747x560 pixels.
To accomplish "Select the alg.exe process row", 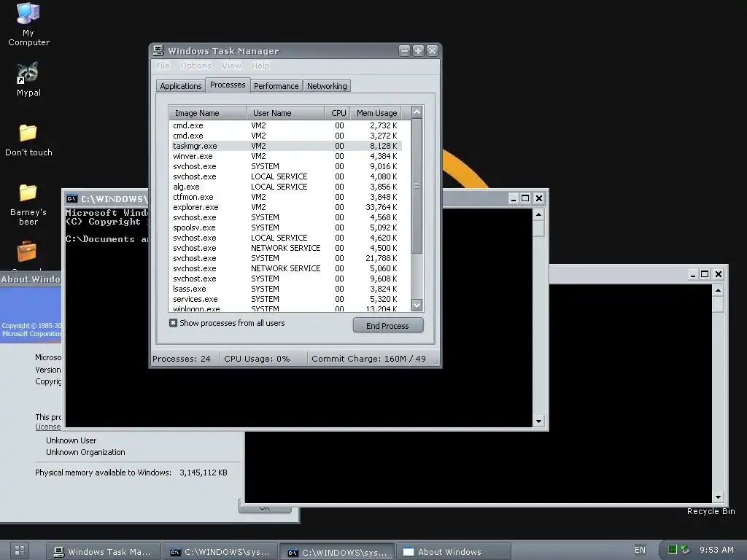I will click(287, 187).
